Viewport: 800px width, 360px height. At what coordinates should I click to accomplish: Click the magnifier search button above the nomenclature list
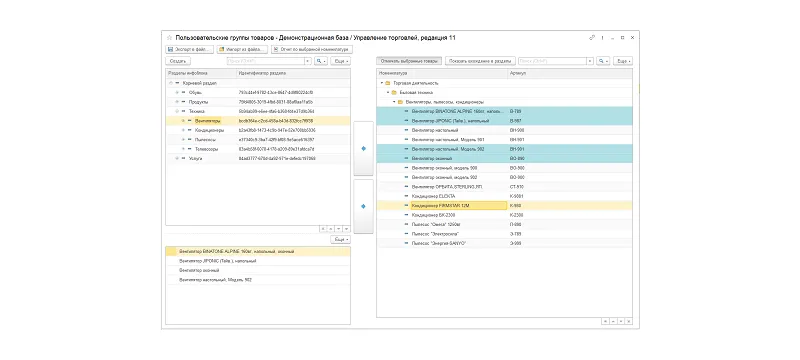(604, 61)
